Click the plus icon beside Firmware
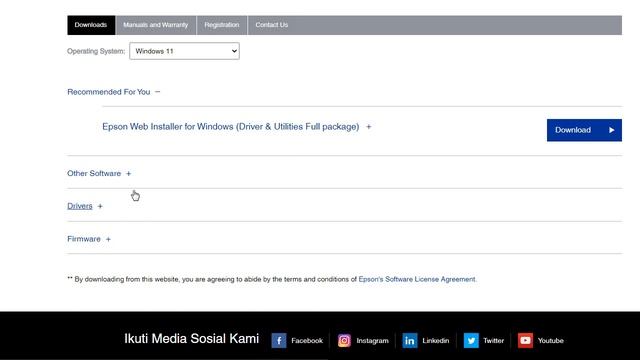Image resolution: width=640 pixels, height=360 pixels. pos(108,239)
